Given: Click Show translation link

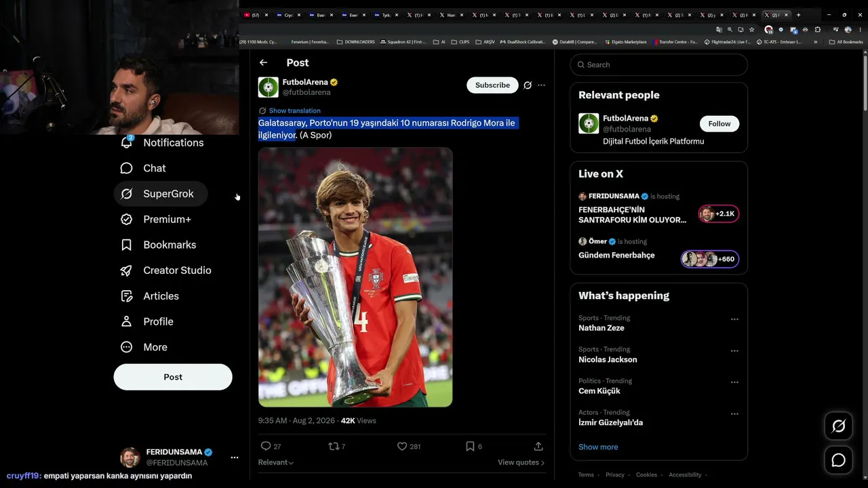Looking at the screenshot, I should pos(294,110).
